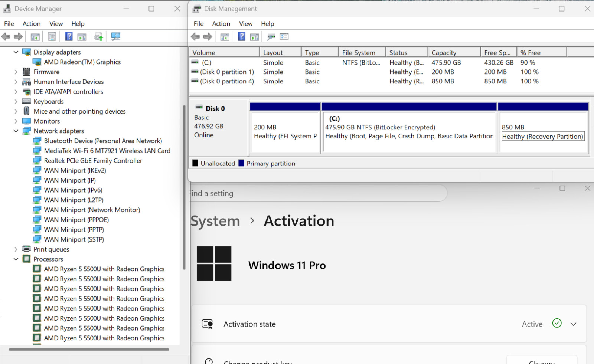594x364 pixels.
Task: Click the Forward arrow in Disk Management toolbar
Action: coord(208,37)
